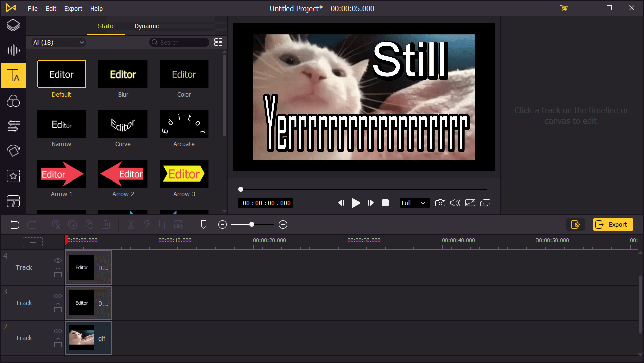
Task: Select the gif clip on Track 2
Action: (88, 338)
